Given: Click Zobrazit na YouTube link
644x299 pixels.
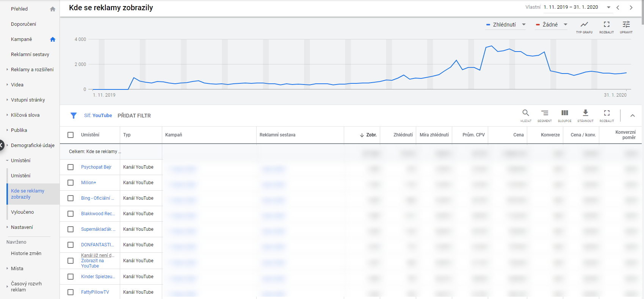Looking at the screenshot, I should click(x=92, y=263).
